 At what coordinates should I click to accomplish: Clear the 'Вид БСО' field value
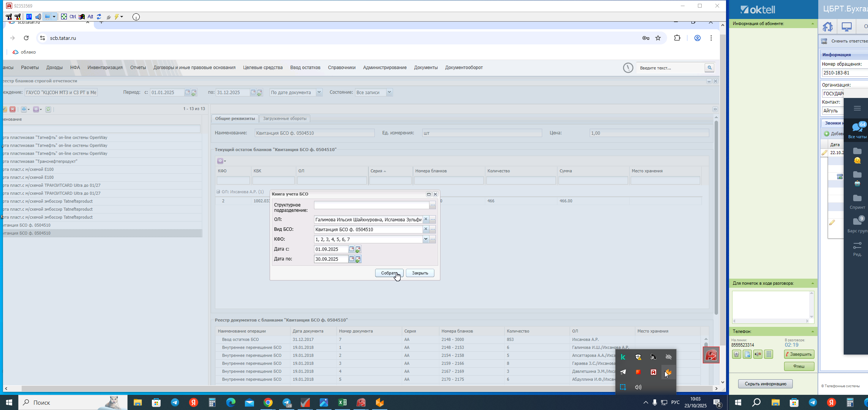[426, 229]
